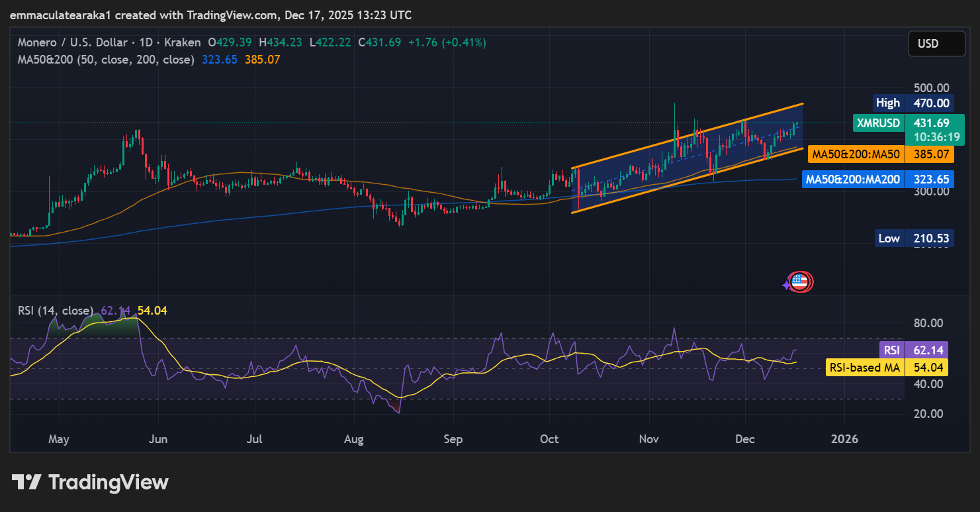Screen dimensions: 980x512
Task: Click the 500.00 price scale value
Action: (x=931, y=87)
